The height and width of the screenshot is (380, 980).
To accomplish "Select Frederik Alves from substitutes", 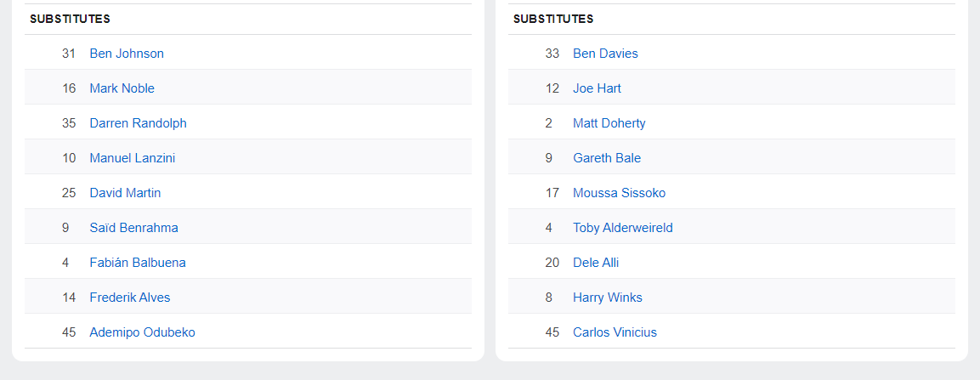I will click(x=129, y=298).
